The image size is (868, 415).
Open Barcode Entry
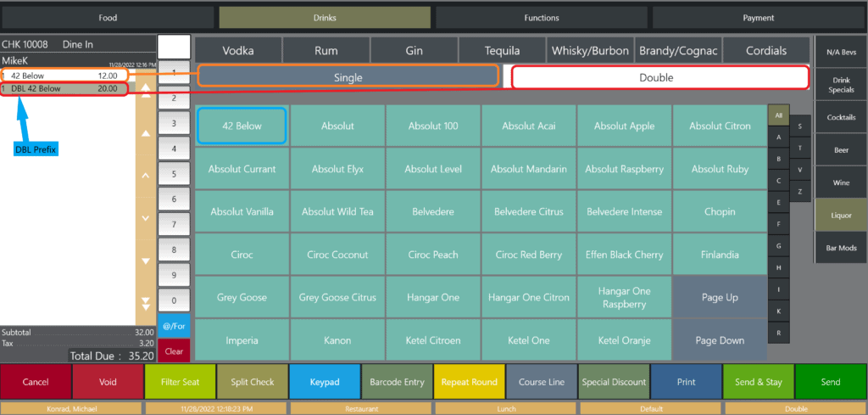coord(397,382)
